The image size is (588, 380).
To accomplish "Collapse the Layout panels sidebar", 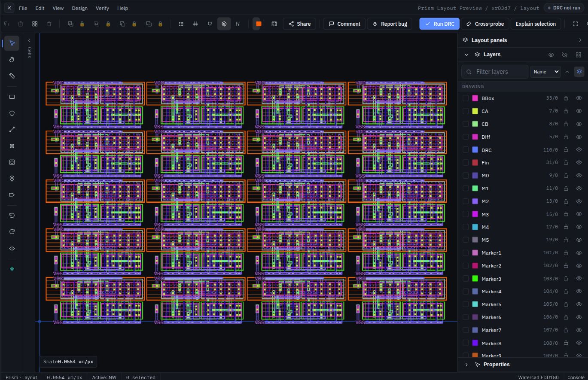I will tap(580, 40).
